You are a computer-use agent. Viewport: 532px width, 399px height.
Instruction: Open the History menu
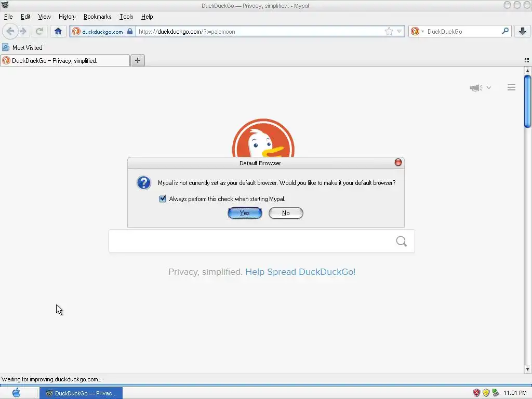[x=67, y=17]
